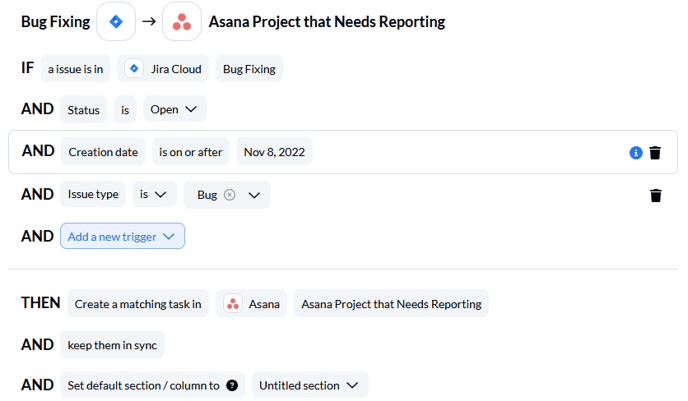This screenshot has width=688, height=401.
Task: Click the Status field chip
Action: pos(83,110)
